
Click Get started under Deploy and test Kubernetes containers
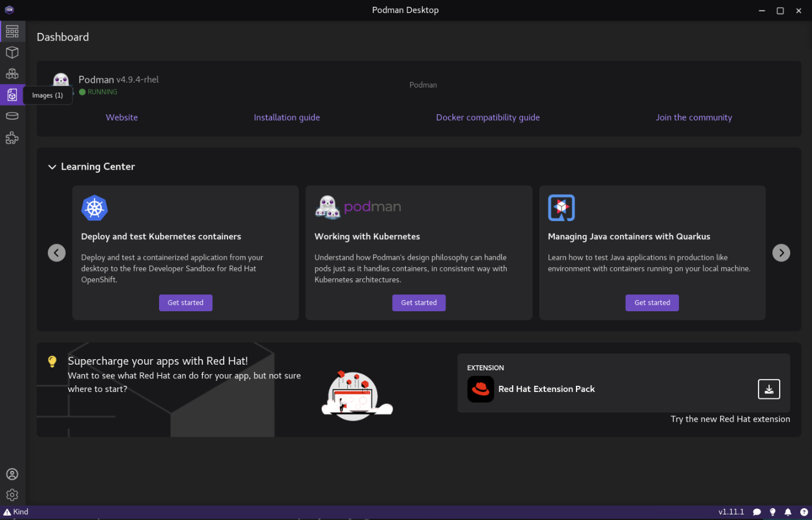[185, 303]
